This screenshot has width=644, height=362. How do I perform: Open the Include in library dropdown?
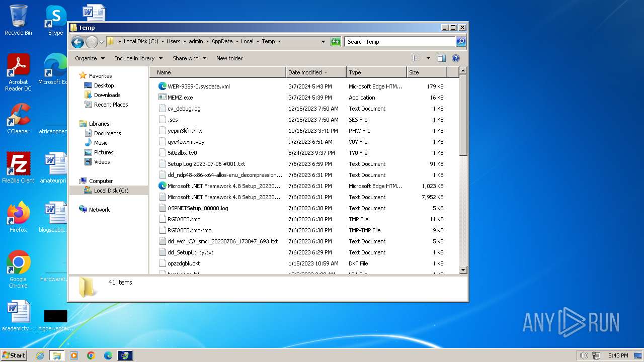click(138, 58)
